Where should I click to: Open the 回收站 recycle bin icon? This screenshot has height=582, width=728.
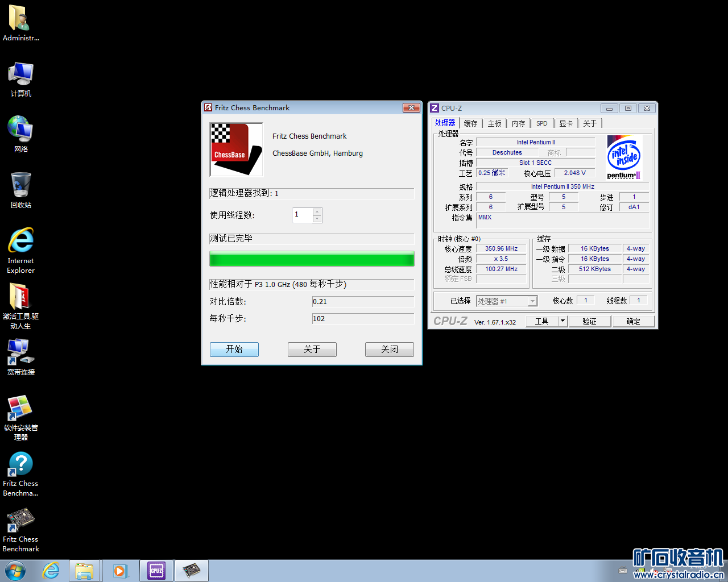click(20, 190)
